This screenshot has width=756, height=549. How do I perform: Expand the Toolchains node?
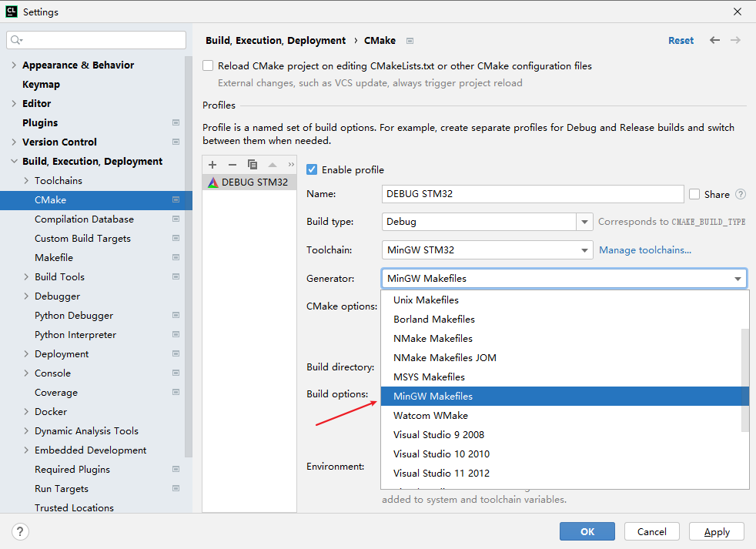click(x=26, y=180)
